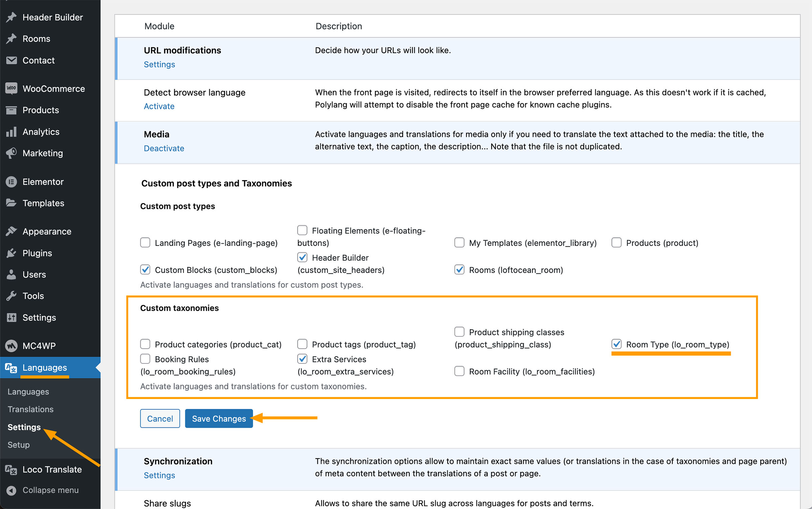The width and height of the screenshot is (812, 509).
Task: Click the Loco Translate icon
Action: (x=11, y=469)
